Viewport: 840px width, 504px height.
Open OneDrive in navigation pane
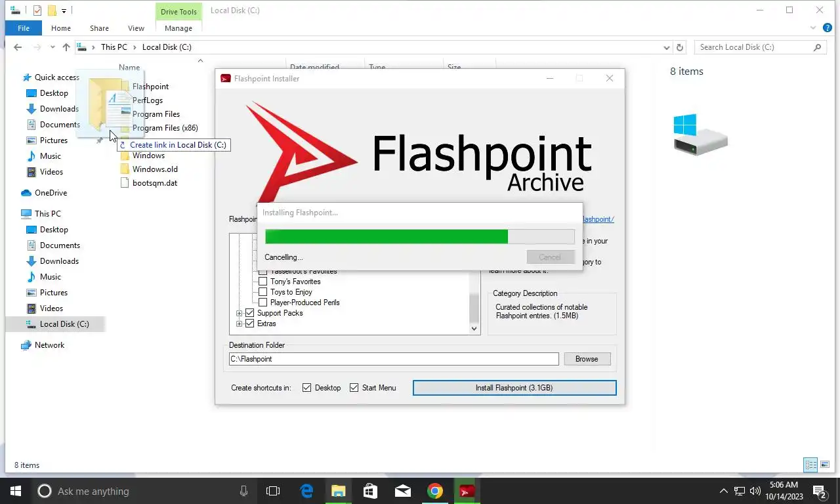(x=51, y=193)
